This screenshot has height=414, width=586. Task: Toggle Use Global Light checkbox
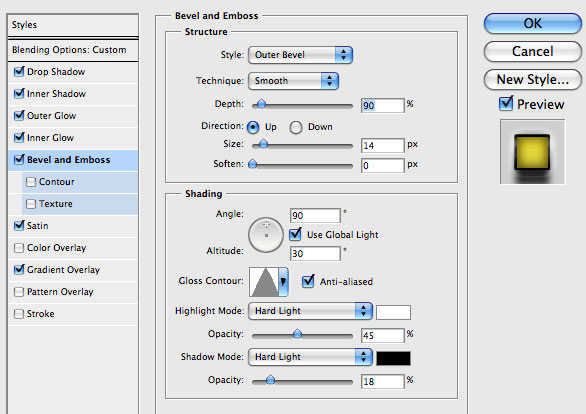coord(295,234)
